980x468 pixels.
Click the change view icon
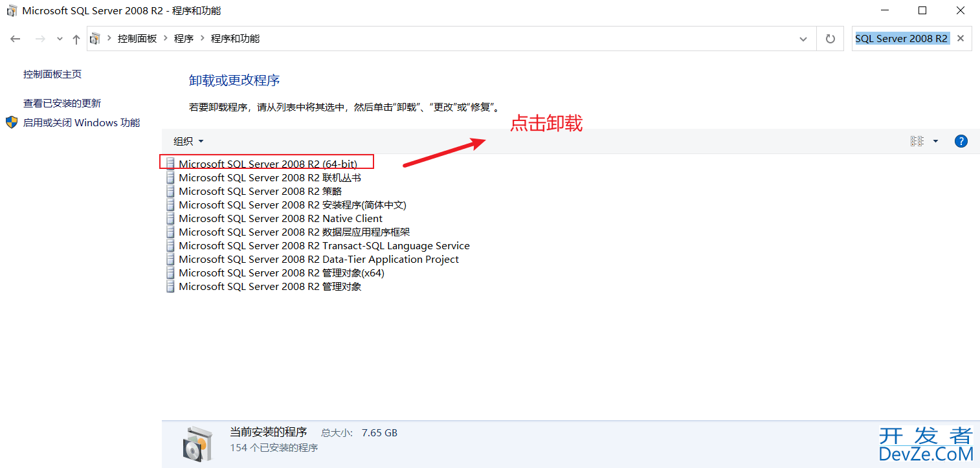(917, 141)
